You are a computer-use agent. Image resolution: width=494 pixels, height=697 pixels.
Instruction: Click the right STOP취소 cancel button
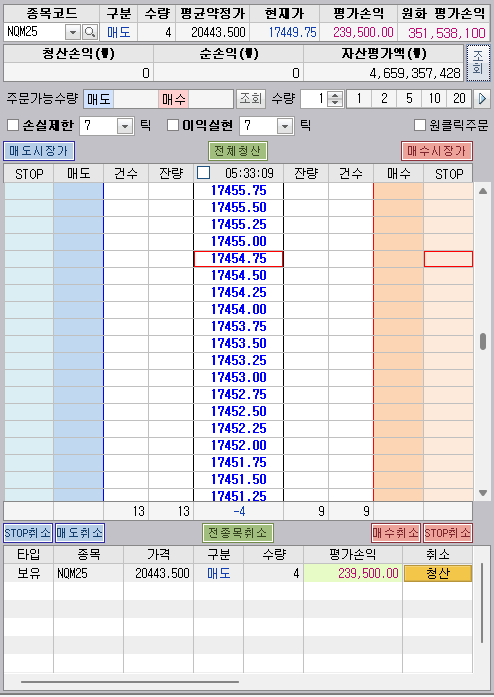[448, 533]
